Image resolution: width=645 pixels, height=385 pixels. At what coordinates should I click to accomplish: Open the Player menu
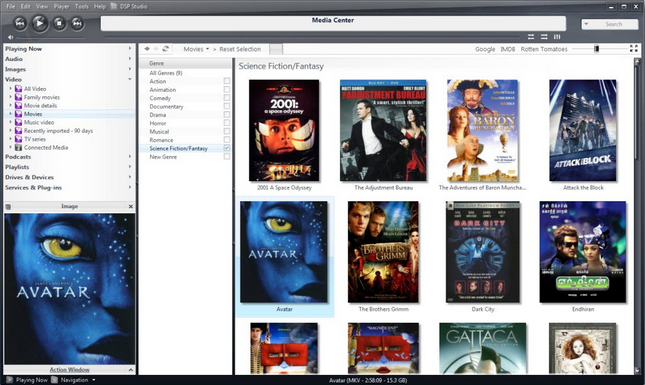click(61, 6)
